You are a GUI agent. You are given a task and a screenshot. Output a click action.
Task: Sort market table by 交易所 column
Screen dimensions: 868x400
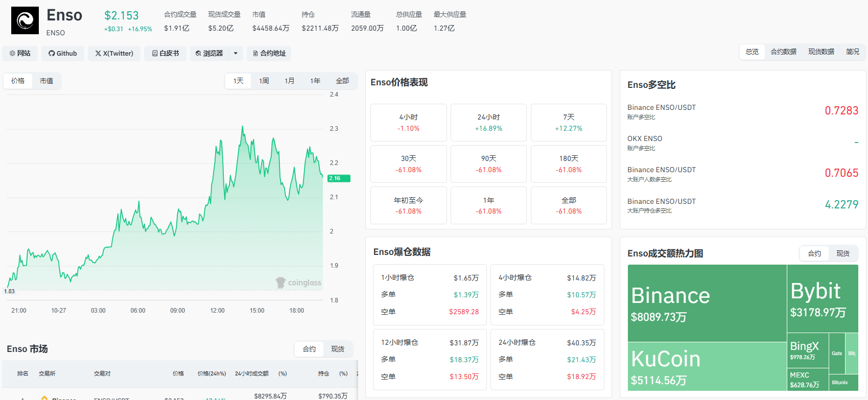pyautogui.click(x=47, y=373)
